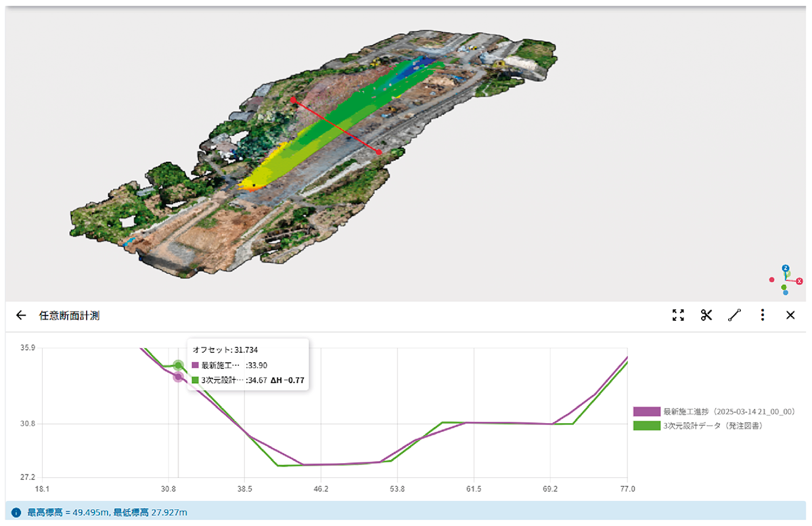Select the lower red section line endpoint

click(x=379, y=152)
